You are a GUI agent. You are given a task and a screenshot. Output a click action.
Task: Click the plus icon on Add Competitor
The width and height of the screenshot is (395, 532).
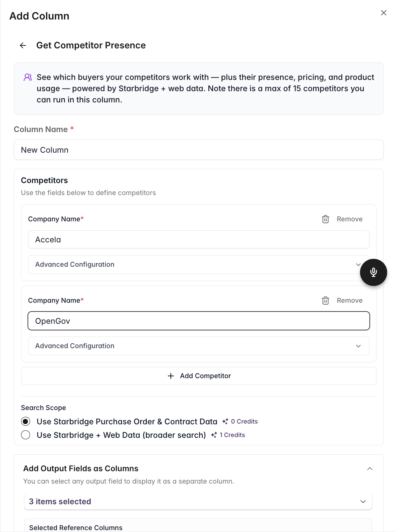[x=171, y=376]
